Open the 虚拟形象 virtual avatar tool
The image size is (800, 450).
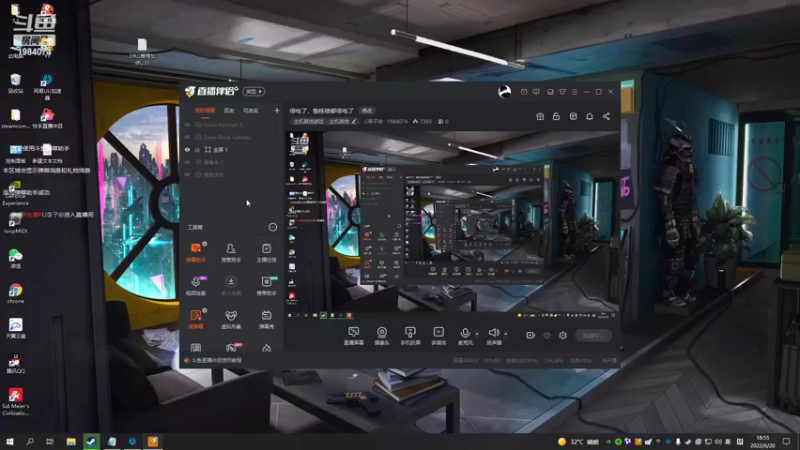pyautogui.click(x=231, y=319)
